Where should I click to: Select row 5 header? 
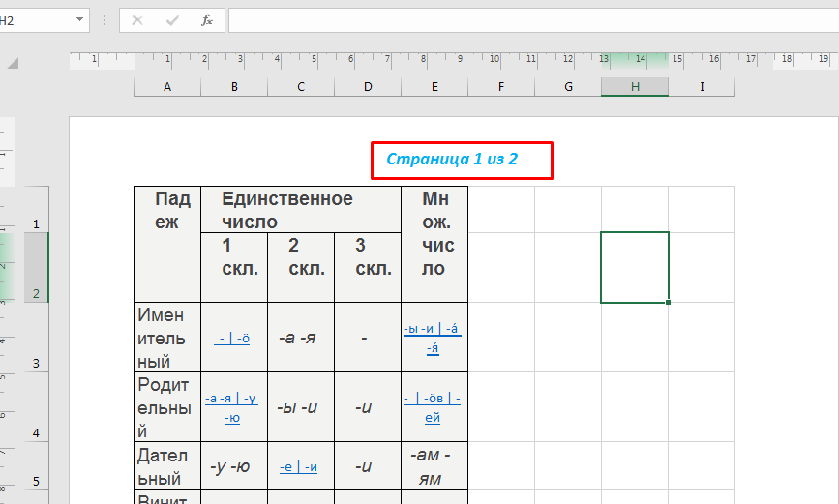pos(36,481)
